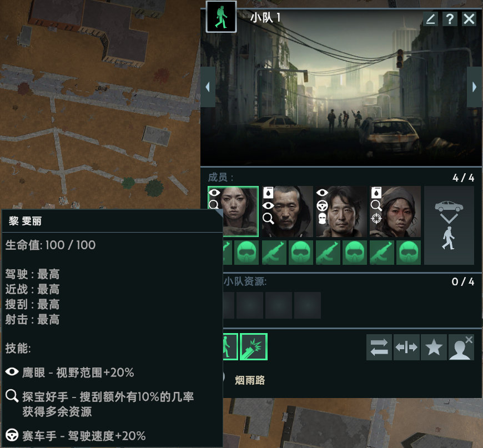The width and height of the screenshot is (483, 448).
Task: Close the 小队 1 squad panel
Action: [469, 19]
